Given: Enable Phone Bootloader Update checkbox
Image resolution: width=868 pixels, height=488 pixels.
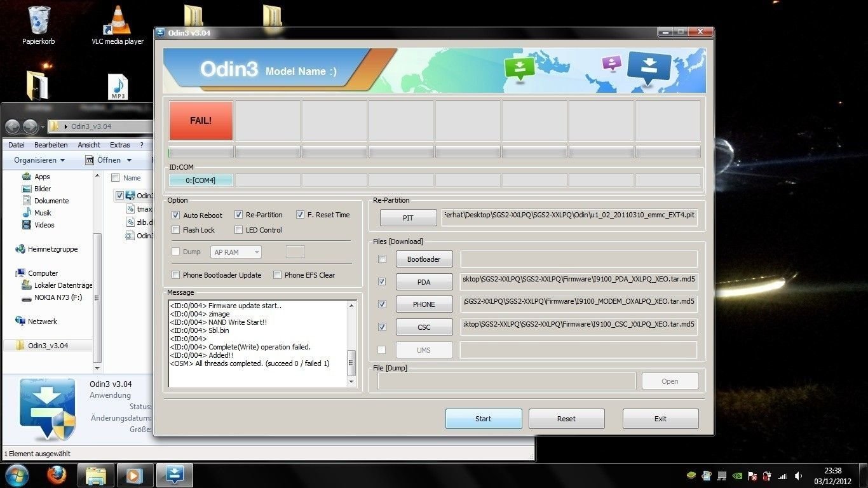Looking at the screenshot, I should click(x=176, y=275).
